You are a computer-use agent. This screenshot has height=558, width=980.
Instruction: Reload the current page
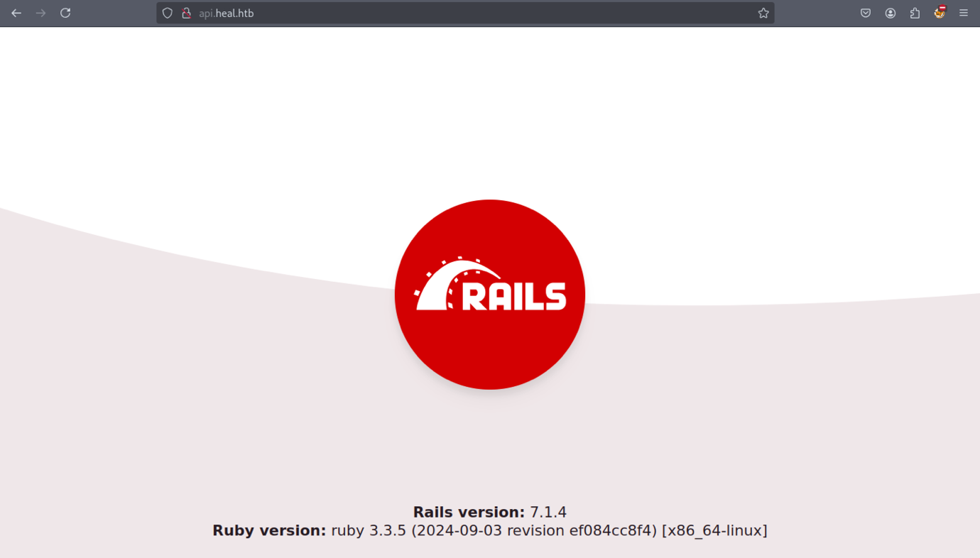pyautogui.click(x=65, y=13)
